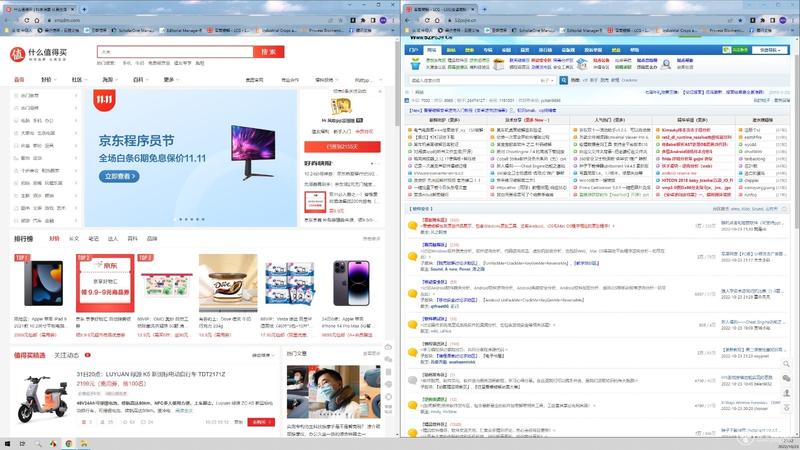Switch ranking to 达人 tab

(x=113, y=239)
